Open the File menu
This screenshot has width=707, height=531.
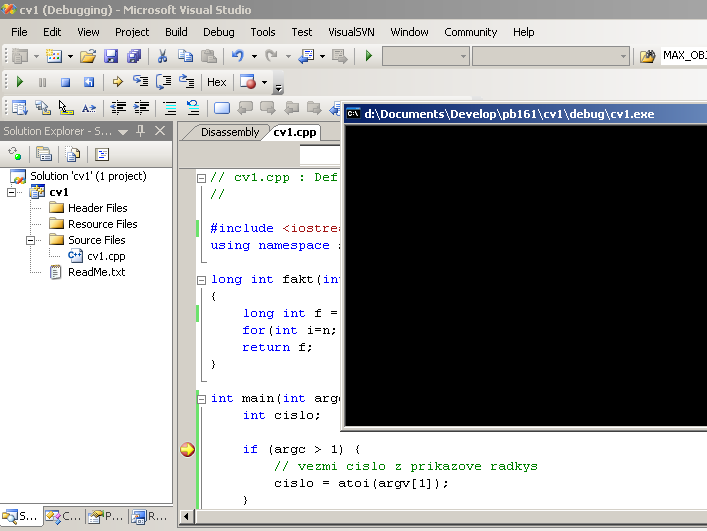click(x=19, y=32)
